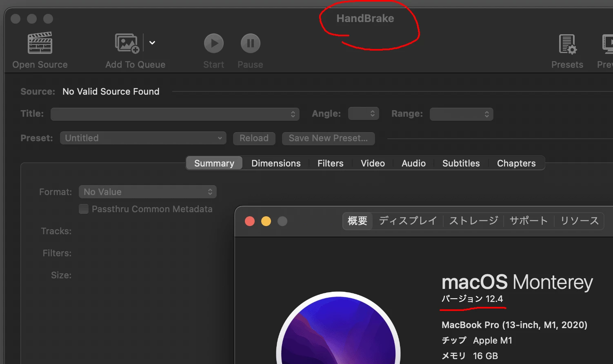Click the macOS Monterey heading
Viewport: 613px width, 364px height.
[517, 282]
